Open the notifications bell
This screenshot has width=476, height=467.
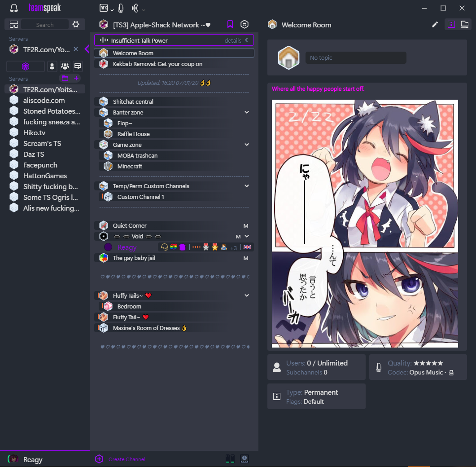14,8
